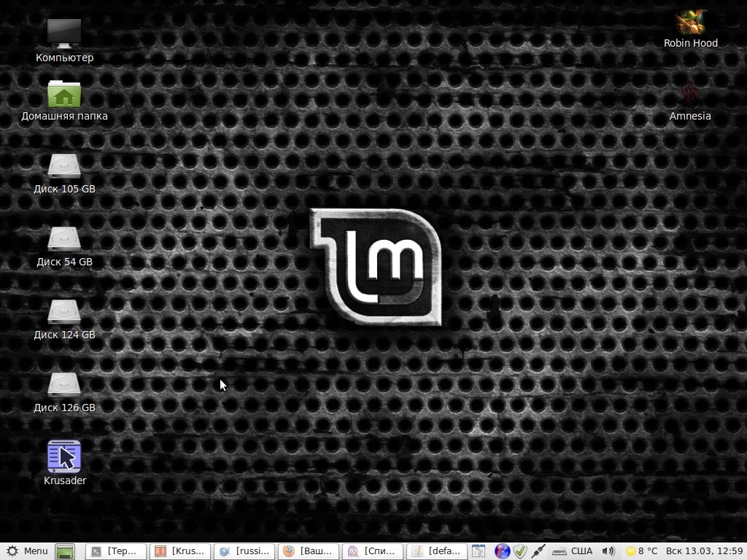Screen dimensions: 747x560
Task: Click the show desktop icon in panel
Action: pos(65,551)
